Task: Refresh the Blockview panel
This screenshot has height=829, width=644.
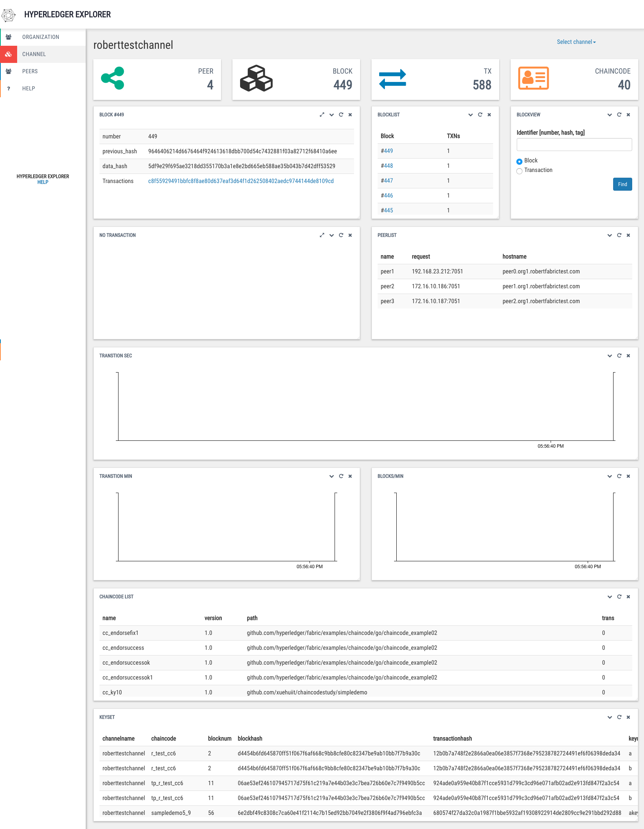Action: pyautogui.click(x=619, y=115)
